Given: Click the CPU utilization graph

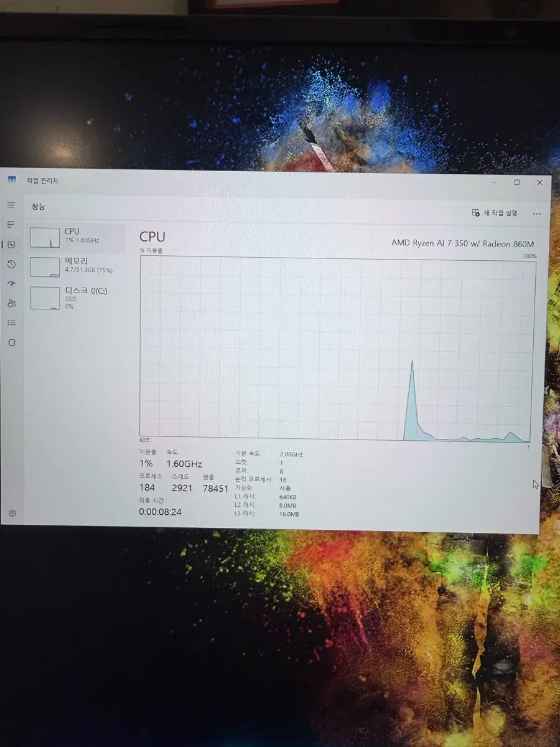Looking at the screenshot, I should [x=337, y=350].
